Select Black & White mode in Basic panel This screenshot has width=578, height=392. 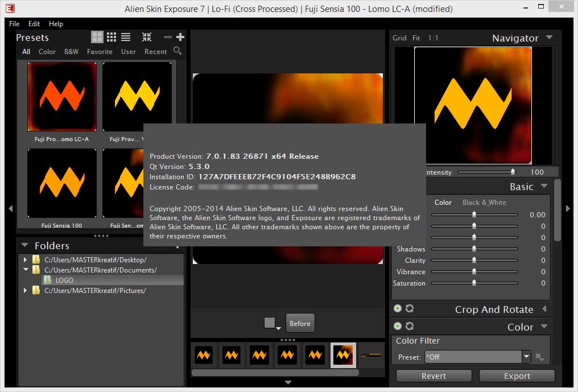tap(484, 203)
